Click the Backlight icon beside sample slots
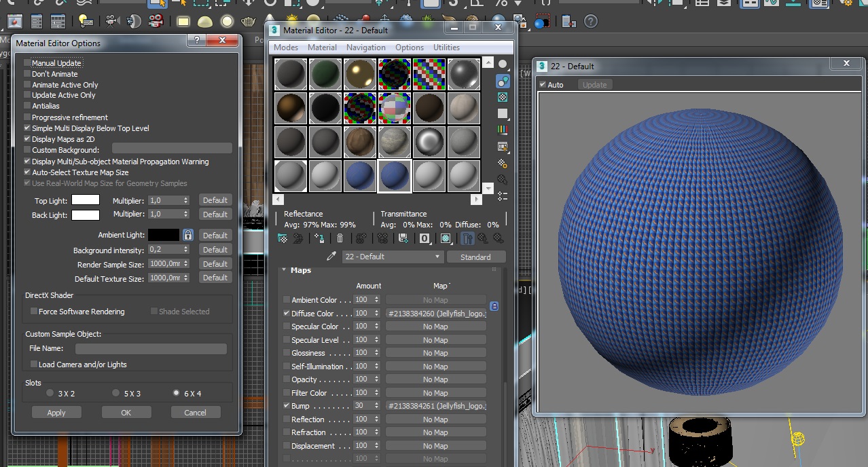This screenshot has height=467, width=868. [503, 81]
